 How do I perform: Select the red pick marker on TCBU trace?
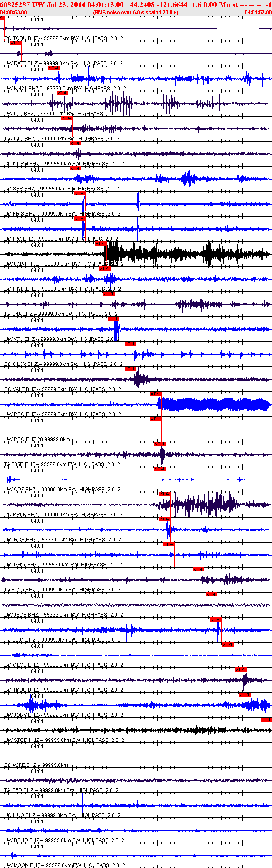point(2,18)
